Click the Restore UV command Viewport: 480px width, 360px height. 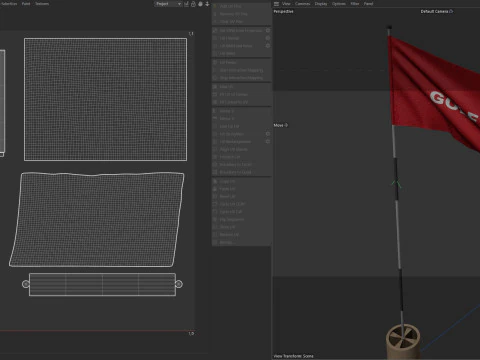242,235
